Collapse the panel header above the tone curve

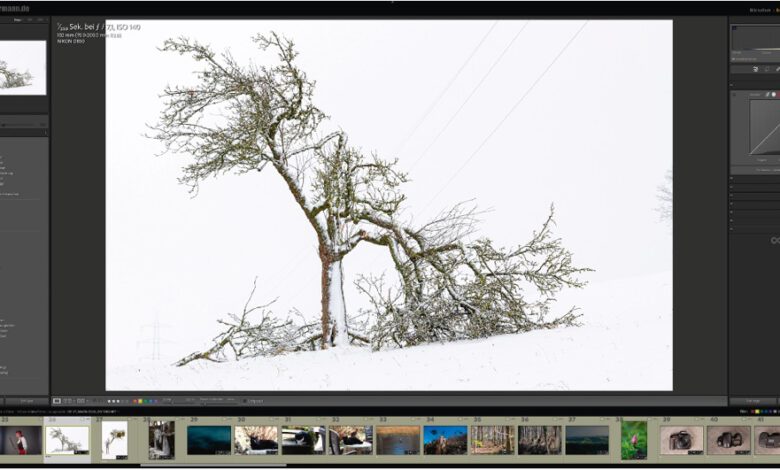(x=755, y=85)
